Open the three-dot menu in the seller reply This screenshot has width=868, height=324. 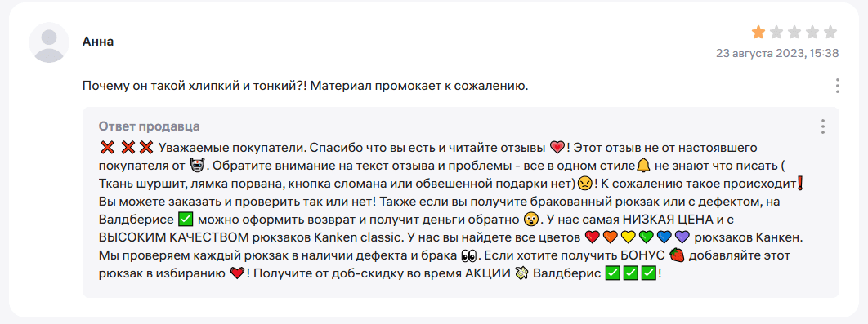823,126
